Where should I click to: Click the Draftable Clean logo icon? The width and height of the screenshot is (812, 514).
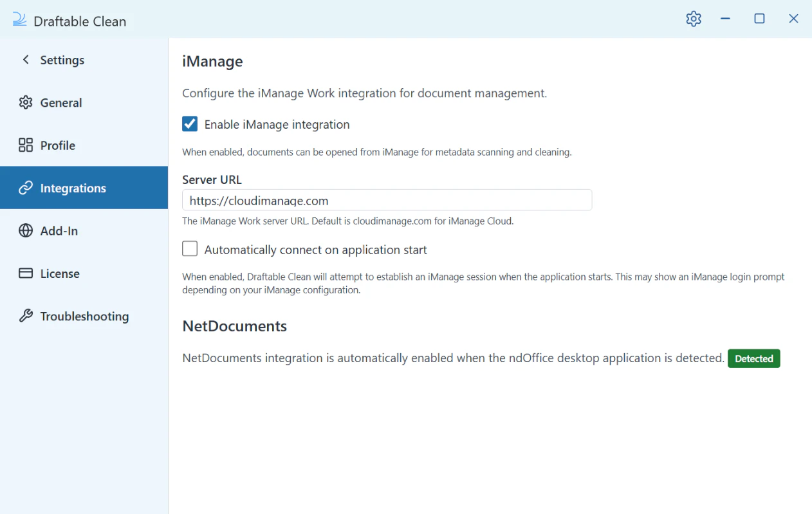click(19, 20)
